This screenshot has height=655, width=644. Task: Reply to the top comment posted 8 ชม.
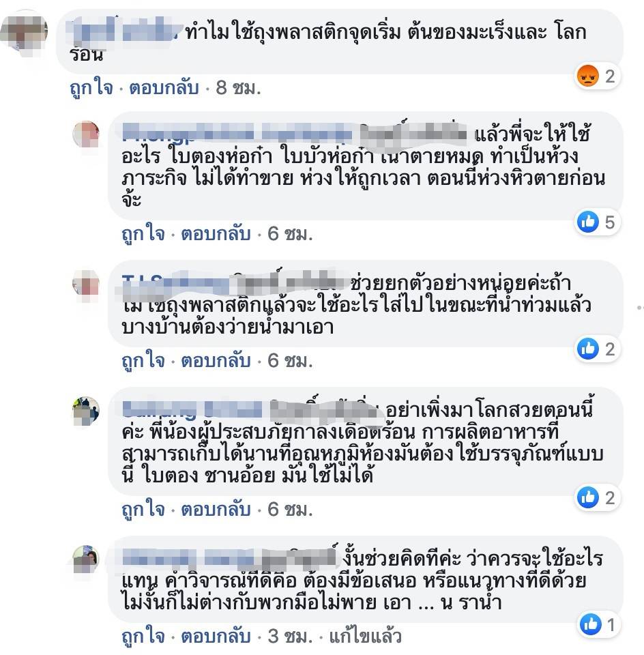pyautogui.click(x=164, y=88)
